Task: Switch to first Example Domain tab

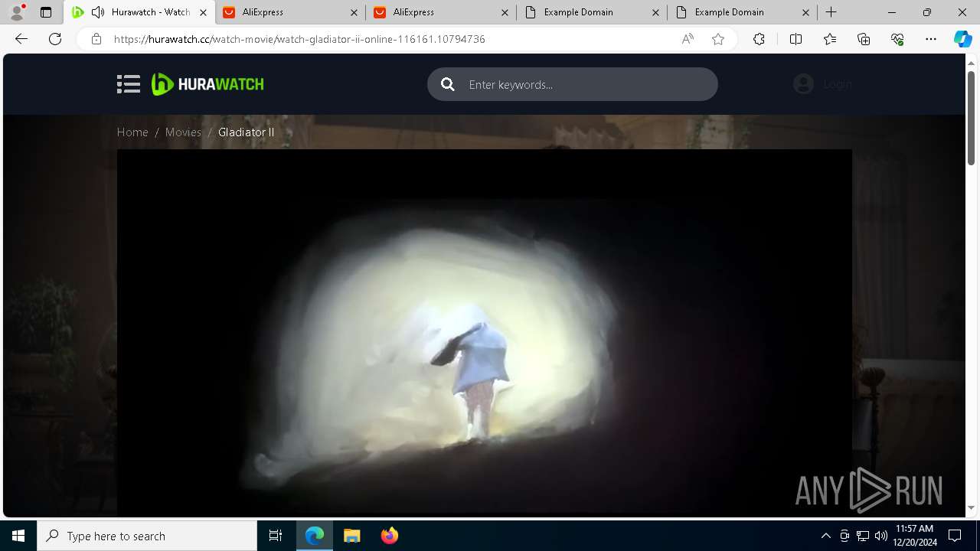Action: coord(593,12)
